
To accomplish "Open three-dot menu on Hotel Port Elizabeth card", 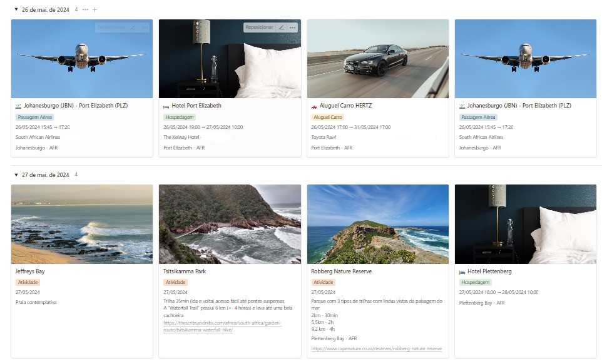I will (x=293, y=28).
